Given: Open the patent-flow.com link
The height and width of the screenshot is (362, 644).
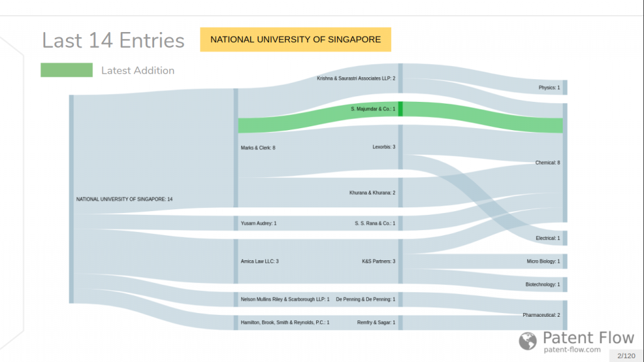Looking at the screenshot, I should click(x=572, y=349).
